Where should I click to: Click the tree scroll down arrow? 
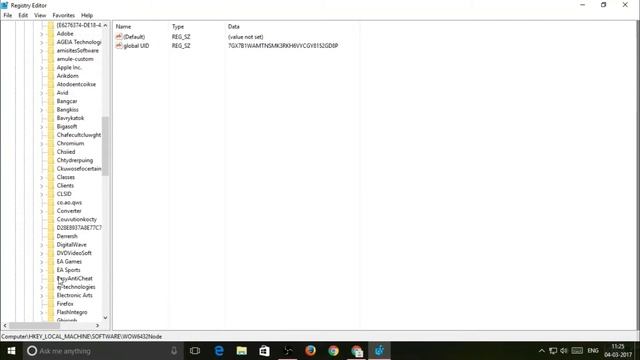tap(105, 318)
